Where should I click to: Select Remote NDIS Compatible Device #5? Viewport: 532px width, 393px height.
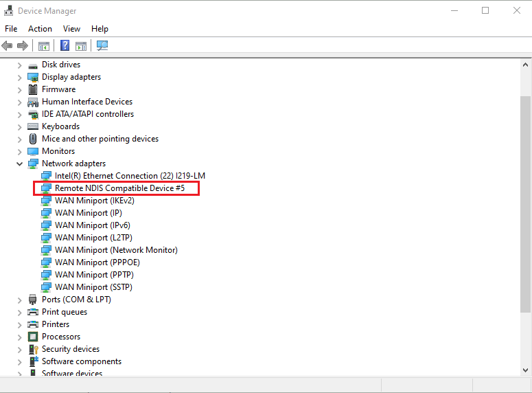119,188
